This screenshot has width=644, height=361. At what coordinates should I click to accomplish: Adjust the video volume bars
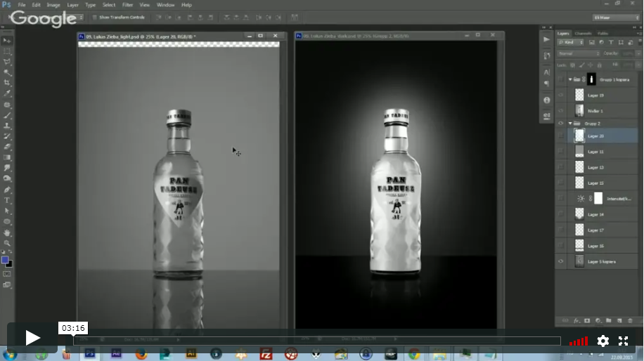point(579,341)
